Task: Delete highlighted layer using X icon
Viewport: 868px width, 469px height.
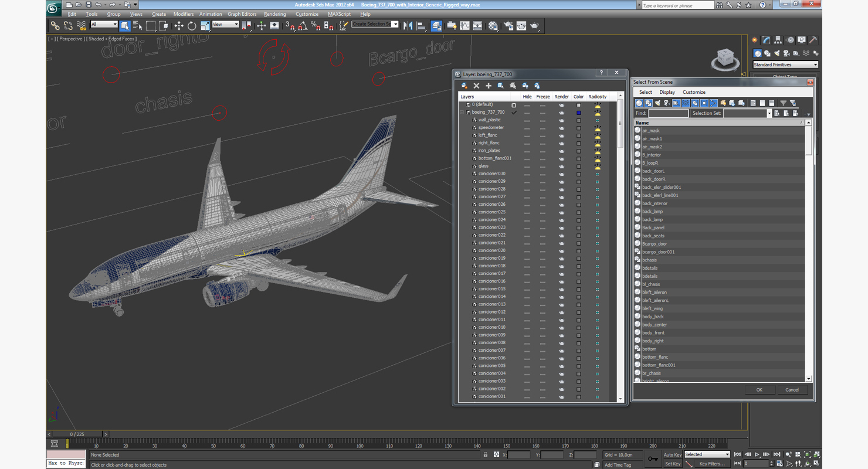Action: coord(476,86)
